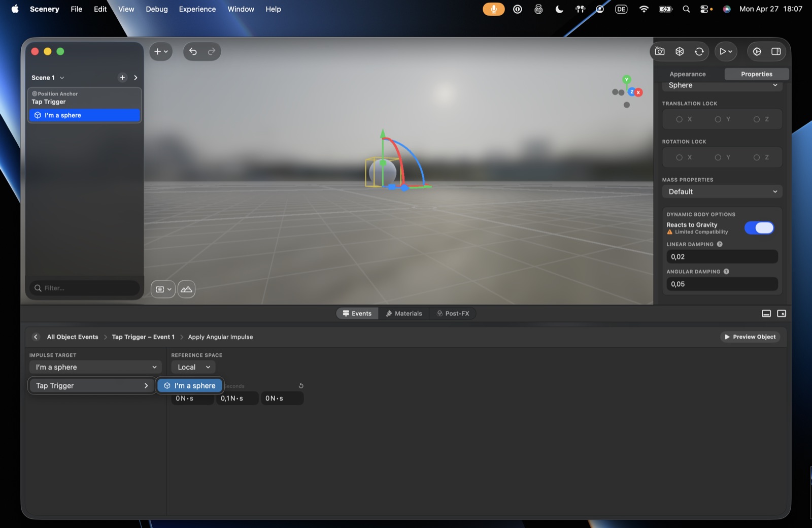The height and width of the screenshot is (528, 812).
Task: Enable Rotation Lock Z option
Action: [x=761, y=157]
